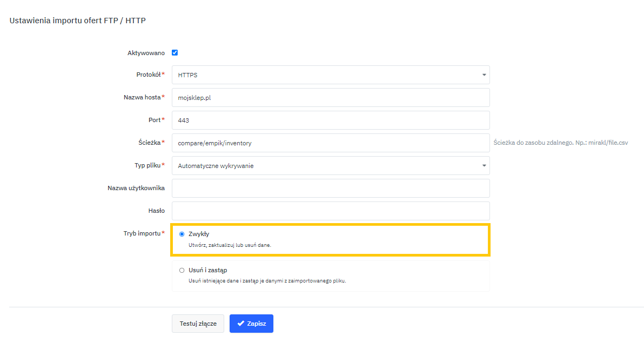644x343 pixels.
Task: Select the Zwykły import mode radio
Action: [182, 234]
